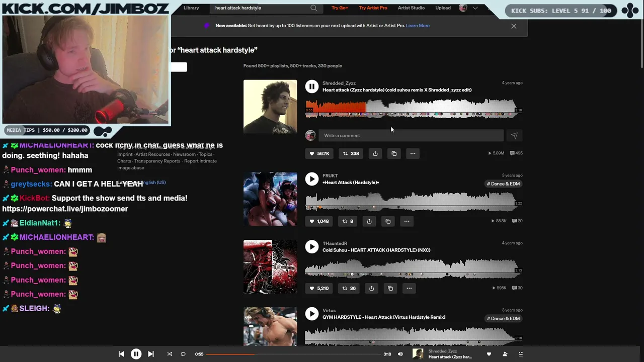Viewport: 644px width, 362px height.
Task: Open FRUKT track cover artwork
Action: [270, 199]
